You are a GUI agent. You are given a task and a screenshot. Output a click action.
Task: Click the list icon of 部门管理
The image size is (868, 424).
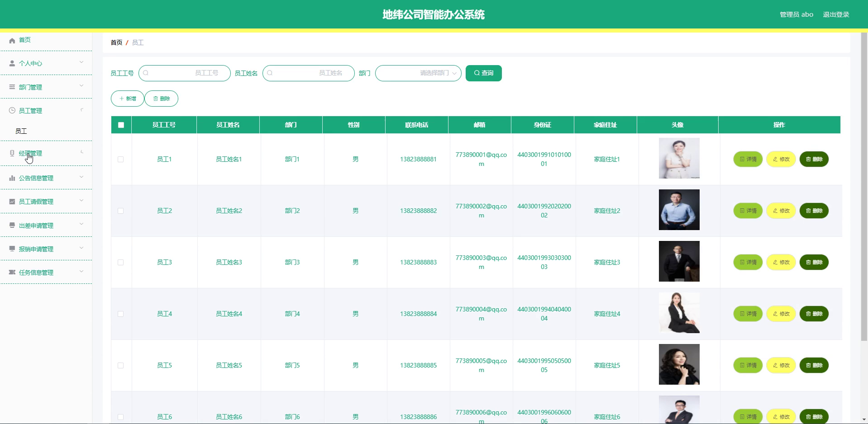[x=12, y=87]
